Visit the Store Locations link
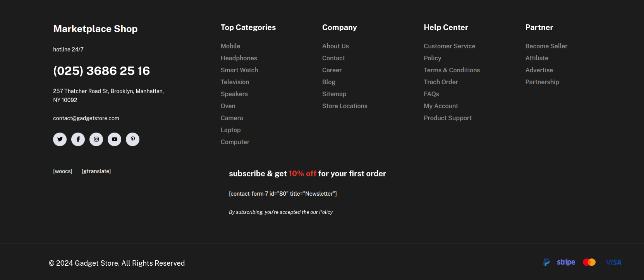Viewport: 644px width, 280px height. 345,106
